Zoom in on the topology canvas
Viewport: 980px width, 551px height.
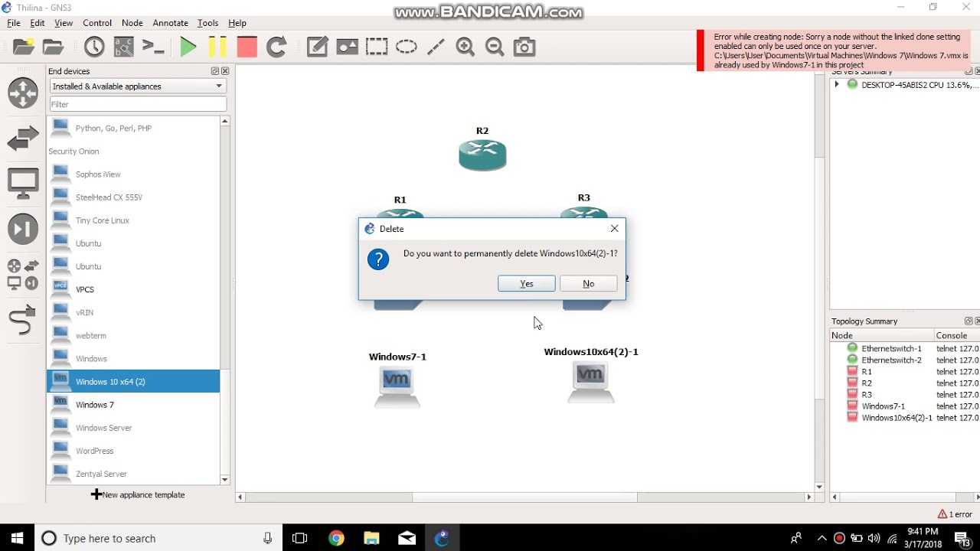point(465,47)
